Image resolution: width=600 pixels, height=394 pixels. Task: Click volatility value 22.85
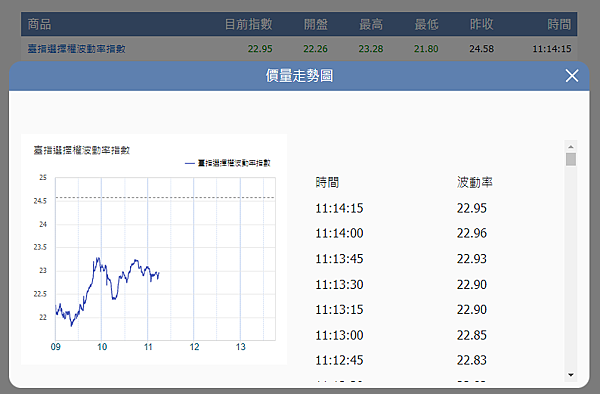tap(471, 335)
